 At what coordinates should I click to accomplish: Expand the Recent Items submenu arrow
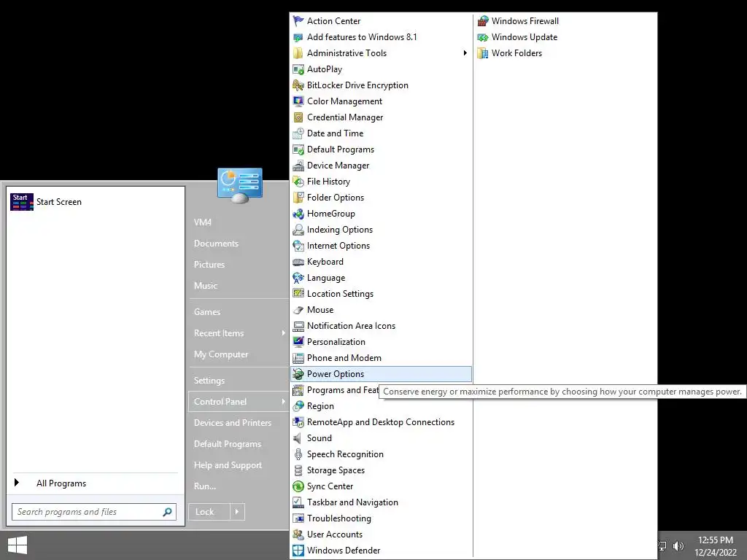click(x=284, y=332)
